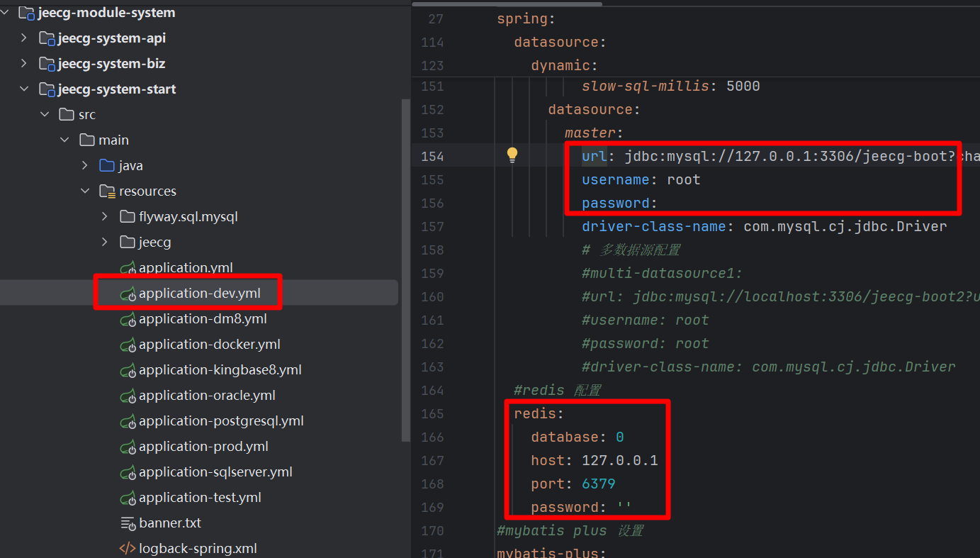Click the Spring icon of application-postgresql.yml
The image size is (980, 558).
128,421
